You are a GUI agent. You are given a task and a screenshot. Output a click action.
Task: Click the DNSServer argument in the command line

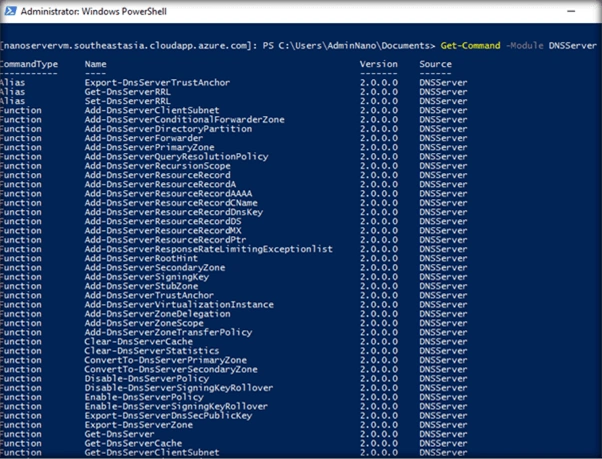(x=572, y=46)
